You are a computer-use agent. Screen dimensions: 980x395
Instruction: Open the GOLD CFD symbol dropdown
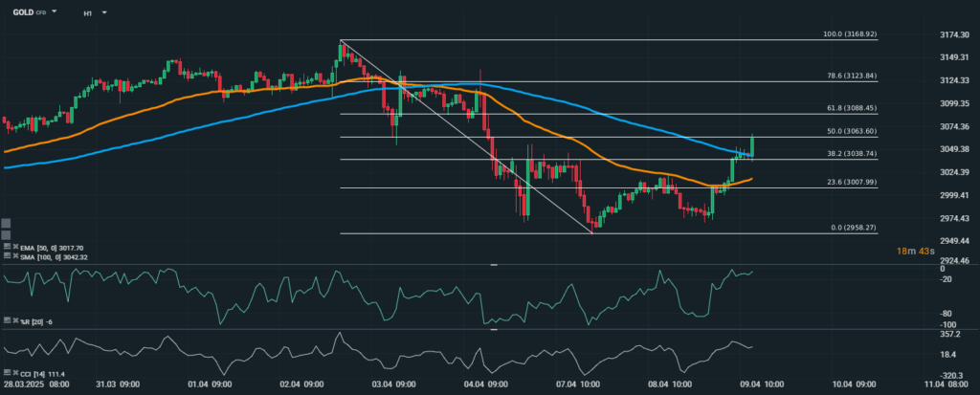(x=54, y=11)
